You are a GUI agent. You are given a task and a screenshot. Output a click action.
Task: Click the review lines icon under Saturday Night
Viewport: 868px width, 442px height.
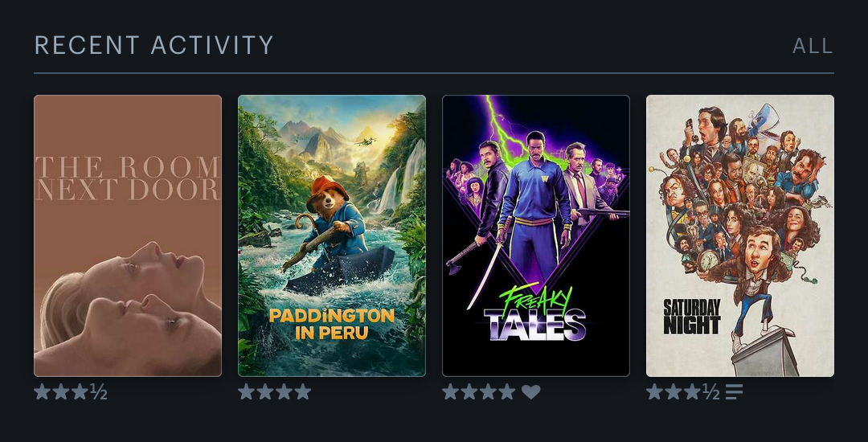pos(734,392)
